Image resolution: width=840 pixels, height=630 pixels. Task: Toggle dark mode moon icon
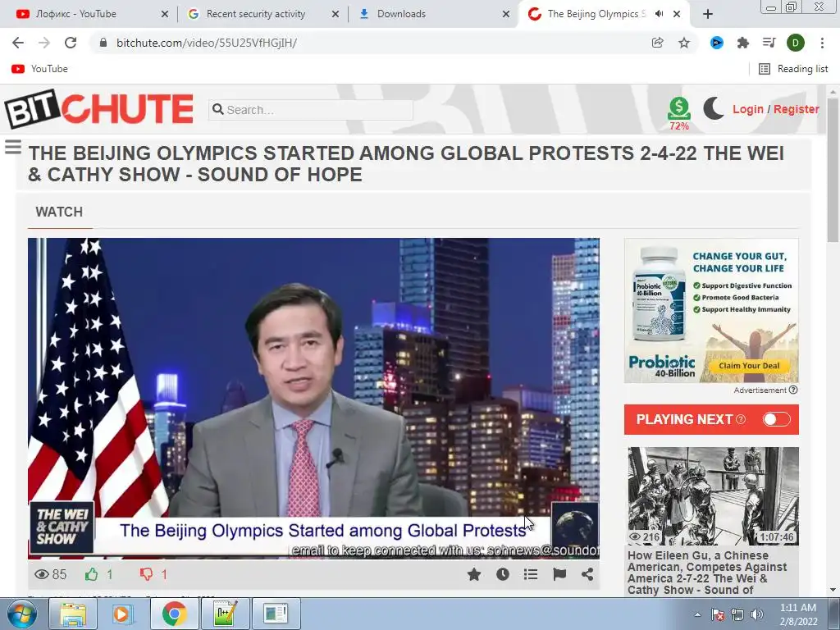713,109
